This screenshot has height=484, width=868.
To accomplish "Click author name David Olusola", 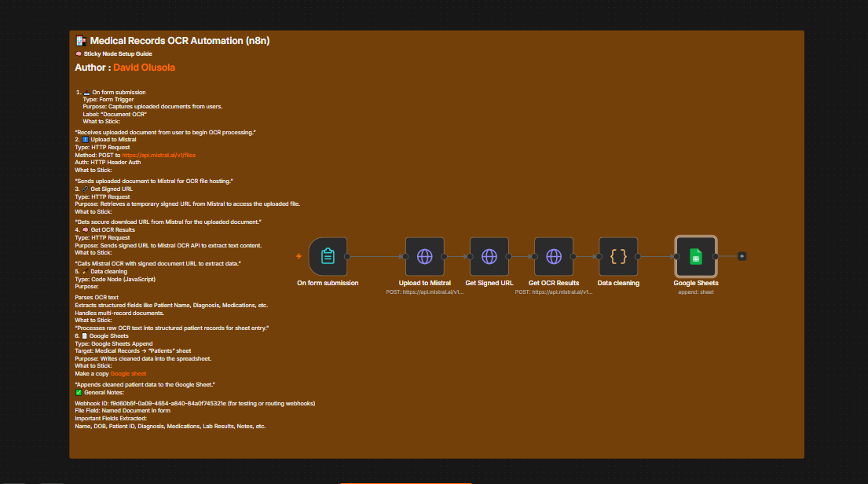I will pyautogui.click(x=144, y=68).
